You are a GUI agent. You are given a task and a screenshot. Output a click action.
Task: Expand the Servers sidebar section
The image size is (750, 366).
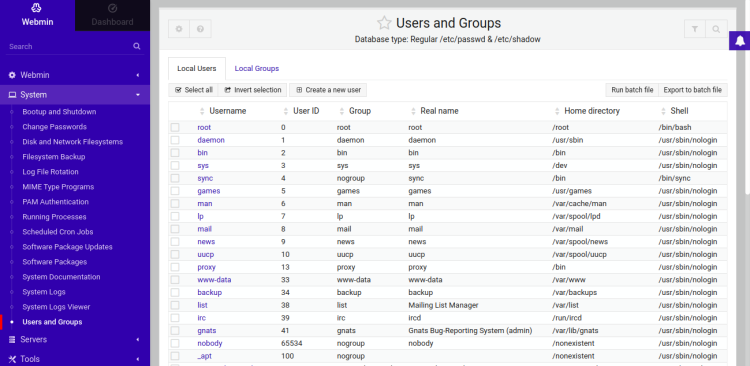pyautogui.click(x=75, y=339)
